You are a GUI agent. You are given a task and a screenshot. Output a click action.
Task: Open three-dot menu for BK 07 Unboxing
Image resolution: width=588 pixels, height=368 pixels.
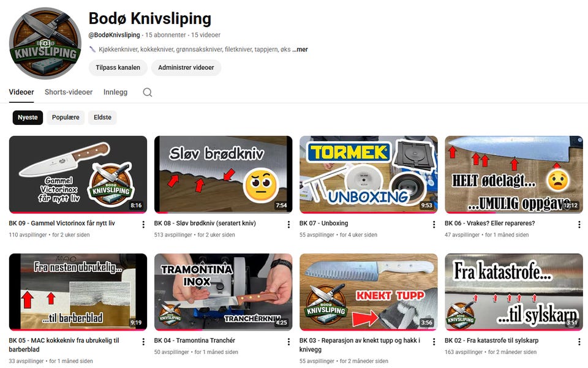tap(434, 225)
